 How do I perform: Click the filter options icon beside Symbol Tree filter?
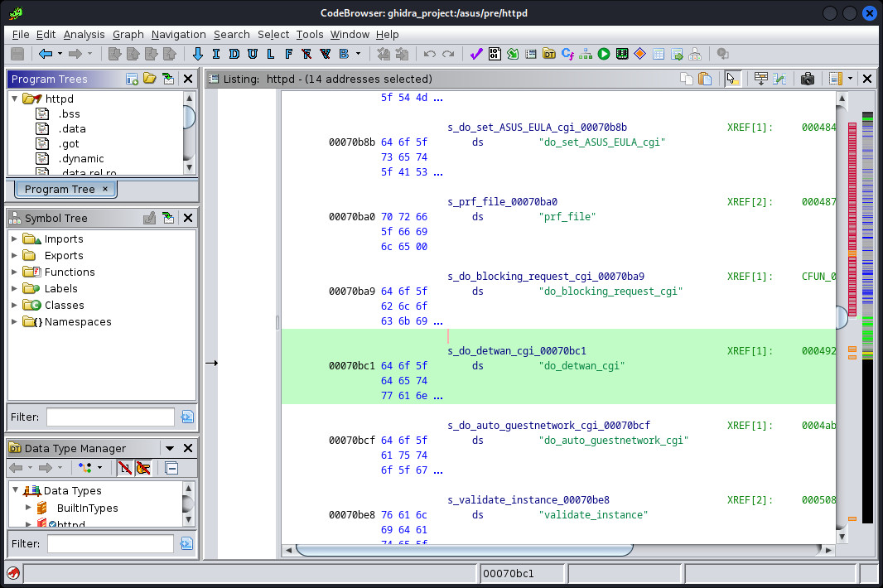coord(187,417)
